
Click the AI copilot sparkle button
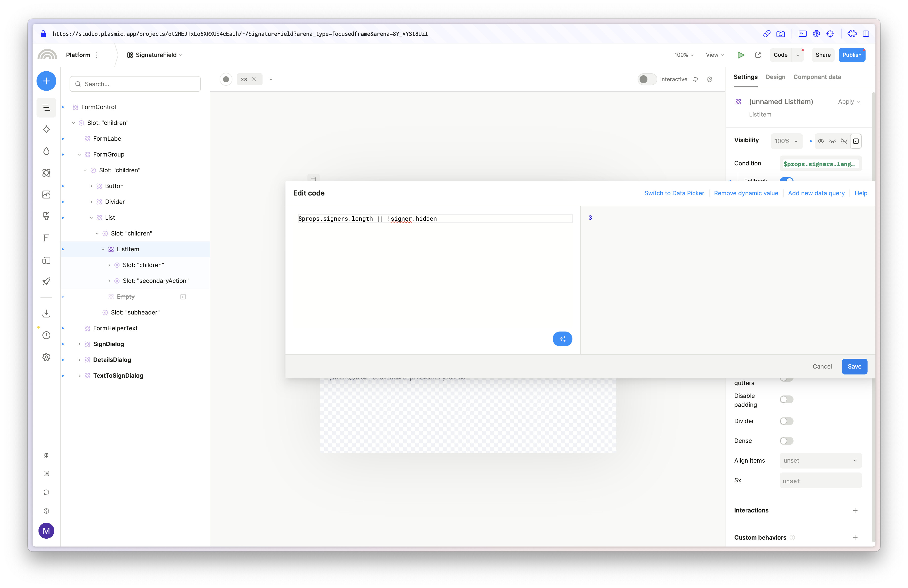point(562,339)
